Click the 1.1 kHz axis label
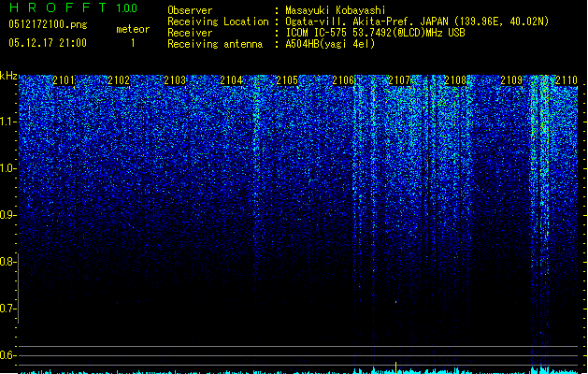 [7, 122]
